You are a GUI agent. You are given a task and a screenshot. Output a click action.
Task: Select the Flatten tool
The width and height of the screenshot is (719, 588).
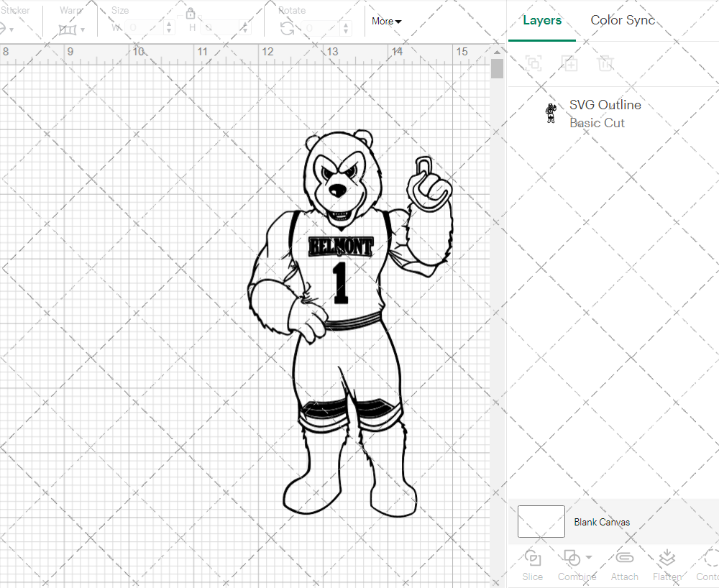click(667, 564)
